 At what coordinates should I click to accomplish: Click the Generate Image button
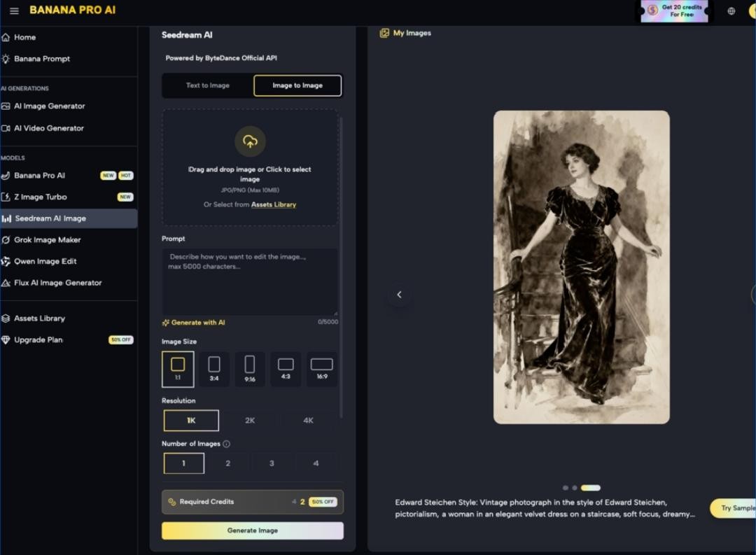252,531
